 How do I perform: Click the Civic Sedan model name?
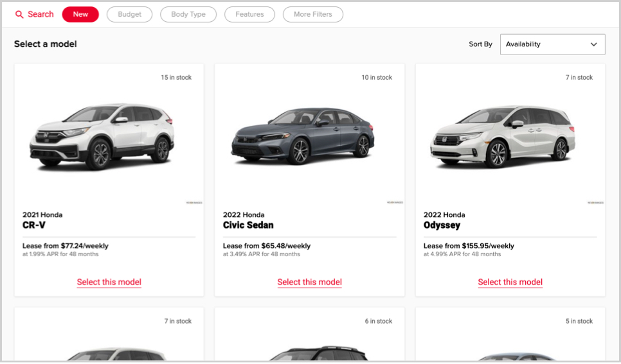click(248, 225)
